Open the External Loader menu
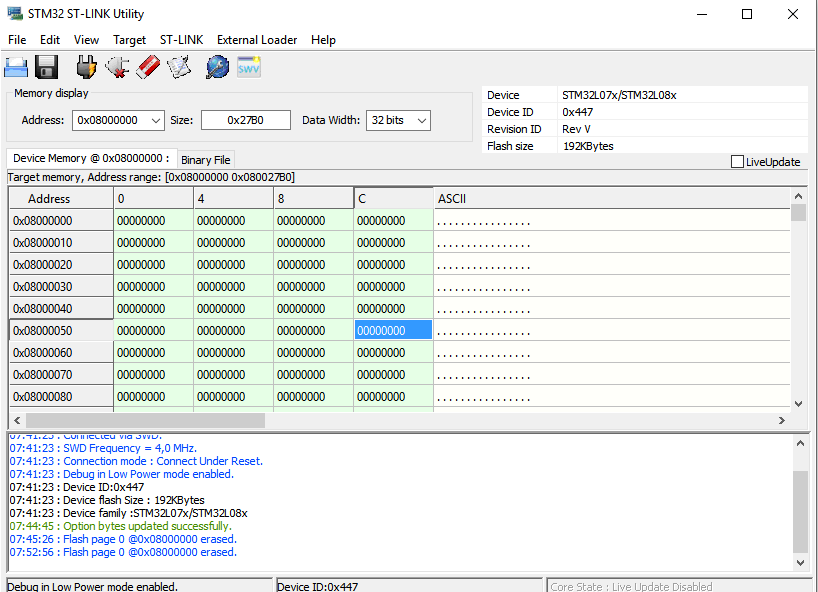 (x=257, y=40)
